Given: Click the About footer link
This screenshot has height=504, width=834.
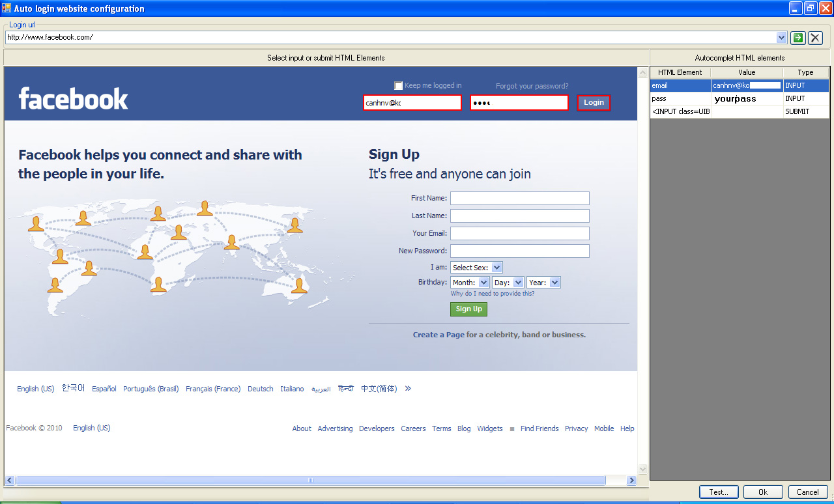Looking at the screenshot, I should click(302, 428).
